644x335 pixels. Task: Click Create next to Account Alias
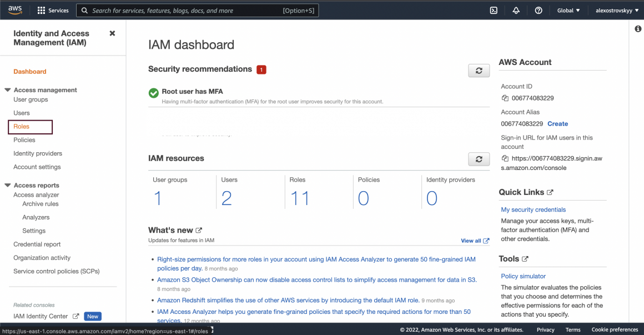pyautogui.click(x=557, y=124)
